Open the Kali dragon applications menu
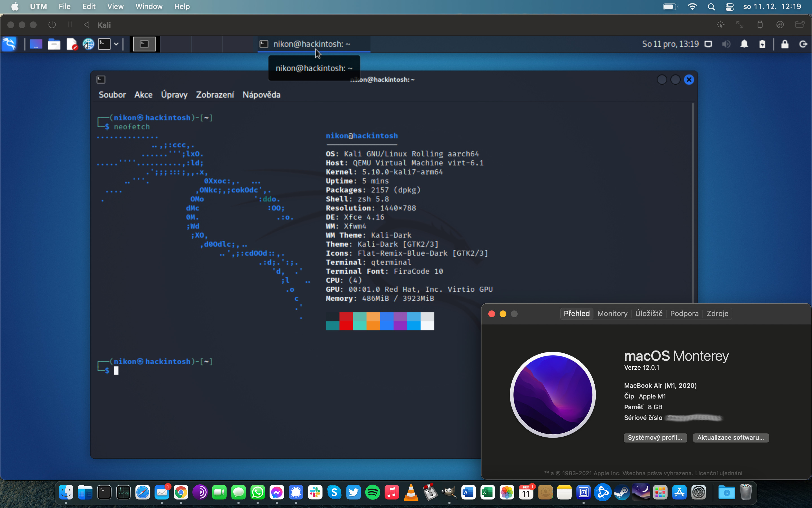 9,44
